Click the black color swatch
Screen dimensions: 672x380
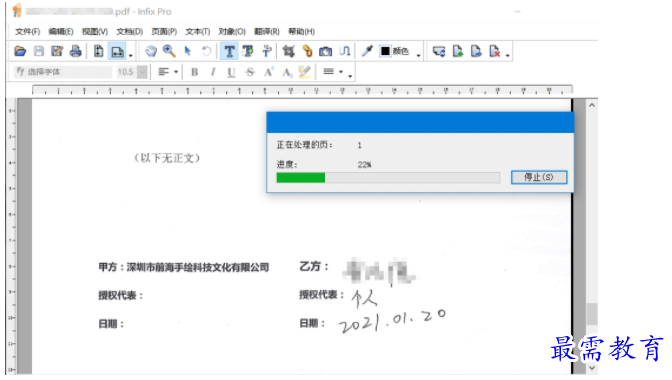[385, 51]
